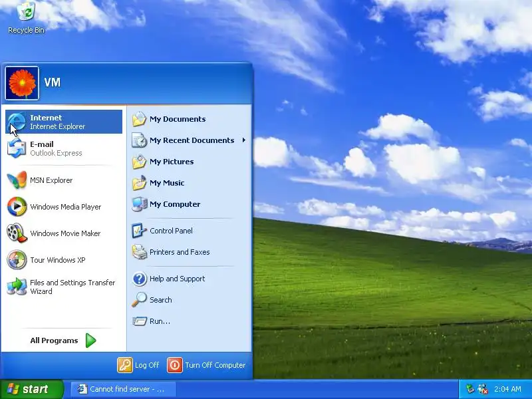Click Turn Off Computer text

click(x=215, y=365)
